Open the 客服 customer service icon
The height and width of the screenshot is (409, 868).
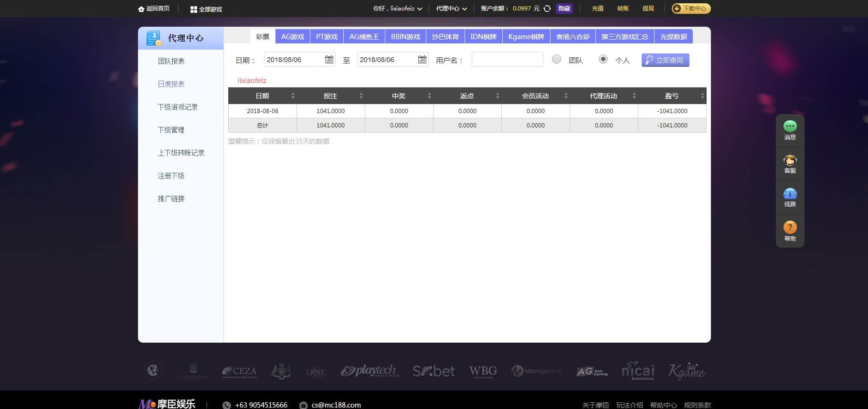pos(790,160)
